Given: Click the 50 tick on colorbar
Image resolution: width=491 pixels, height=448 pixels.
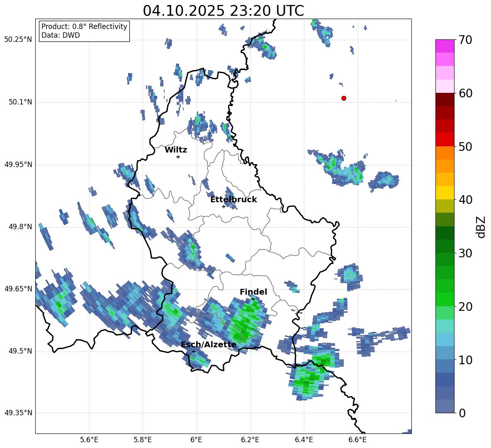Looking at the screenshot, I should coord(465,146).
